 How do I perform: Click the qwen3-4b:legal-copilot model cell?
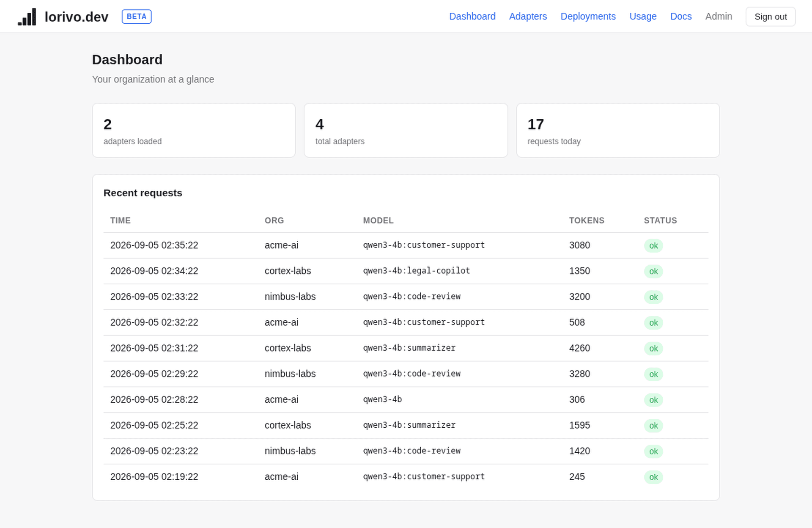(417, 271)
